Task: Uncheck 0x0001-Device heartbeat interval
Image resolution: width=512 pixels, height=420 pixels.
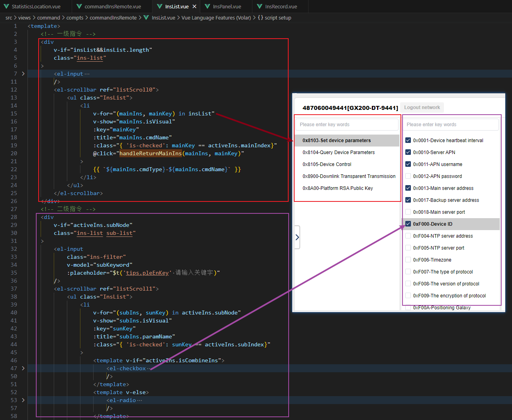Action: pos(408,140)
